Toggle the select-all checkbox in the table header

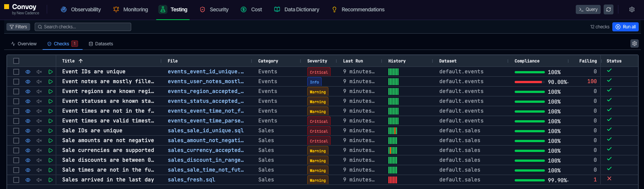[x=16, y=61]
